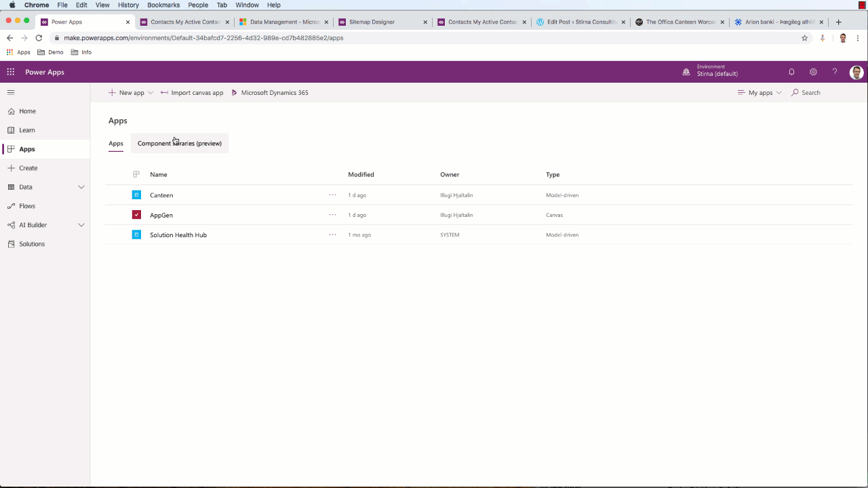
Task: Open the Bookmarks menu in menu bar
Action: 163,5
